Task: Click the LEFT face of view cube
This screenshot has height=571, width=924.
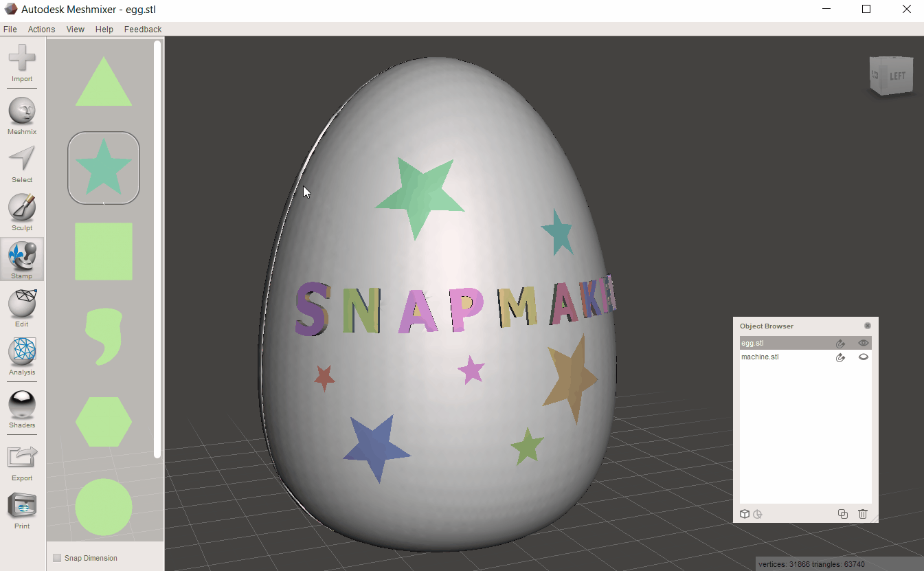Action: 898,76
